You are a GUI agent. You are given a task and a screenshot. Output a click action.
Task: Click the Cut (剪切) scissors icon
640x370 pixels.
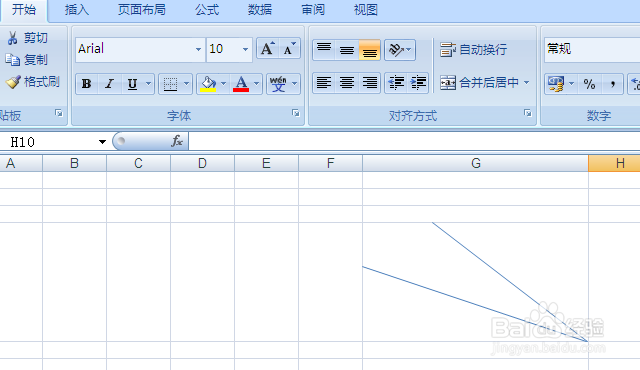(x=12, y=38)
